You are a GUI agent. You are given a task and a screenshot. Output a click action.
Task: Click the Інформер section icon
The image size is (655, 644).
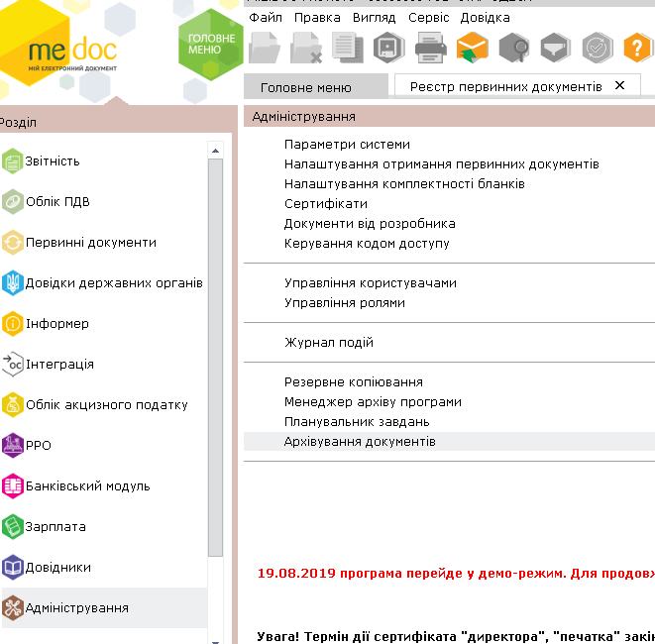(x=13, y=323)
